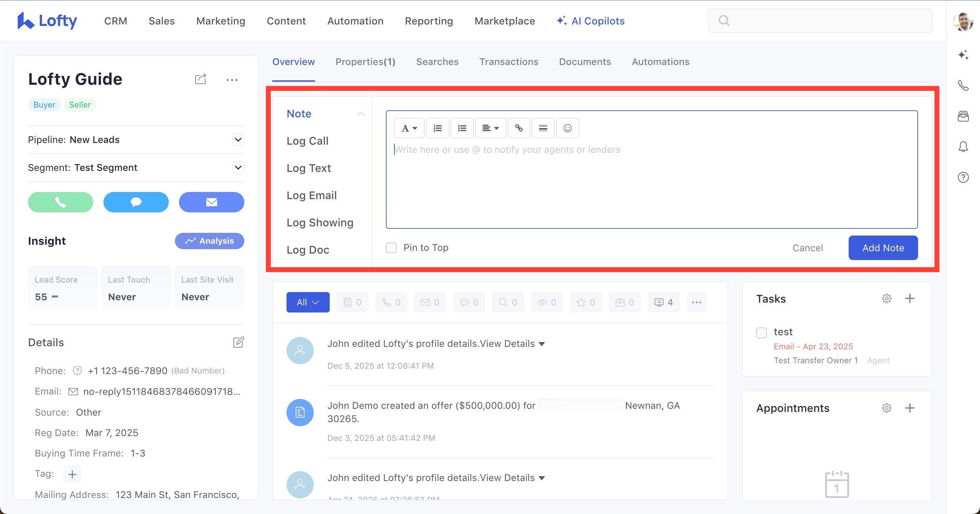Viewport: 980px width, 514px height.
Task: Check the Pin to Top checkbox
Action: [x=391, y=248]
